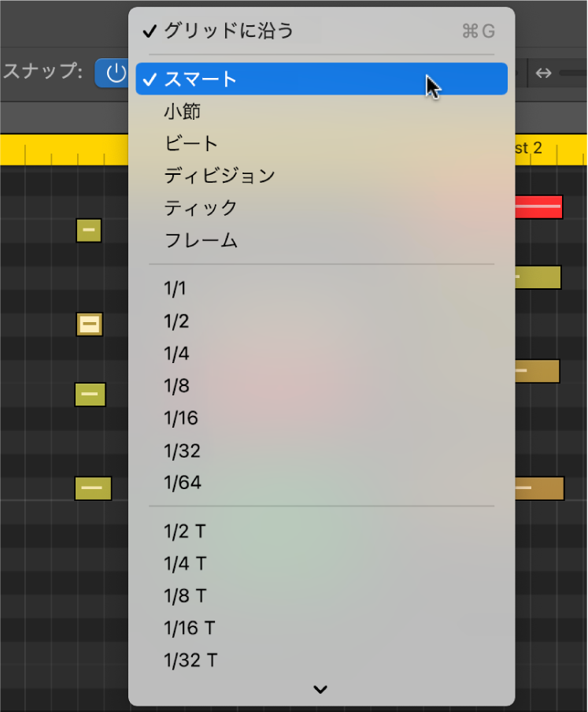
Task: Set snap to 1/2 T triplet
Action: 321,532
